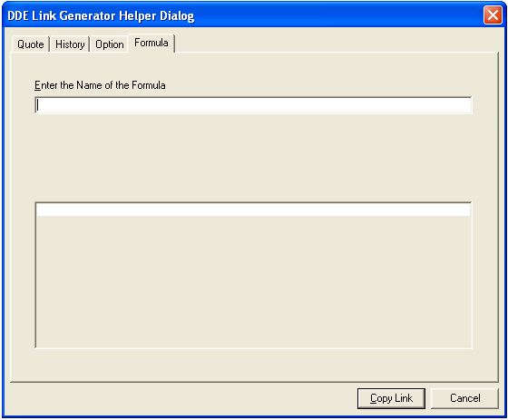Screen dimensions: 508x420
Task: Open the History tab
Action: pos(70,44)
